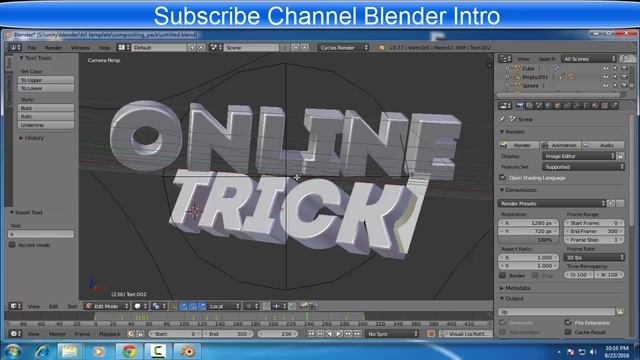Click the properties editor type icon
Viewport: 640px width, 360px height.
coord(505,106)
